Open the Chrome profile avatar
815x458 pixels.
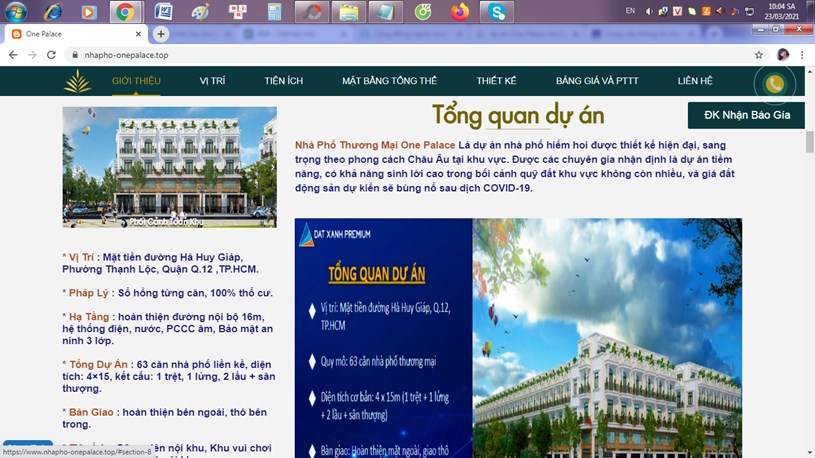(783, 55)
